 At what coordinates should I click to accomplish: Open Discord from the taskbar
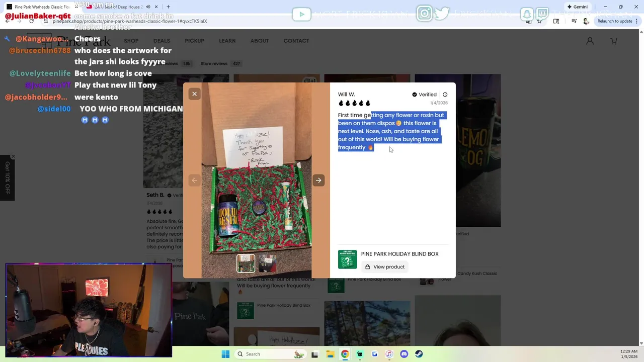pos(404,354)
